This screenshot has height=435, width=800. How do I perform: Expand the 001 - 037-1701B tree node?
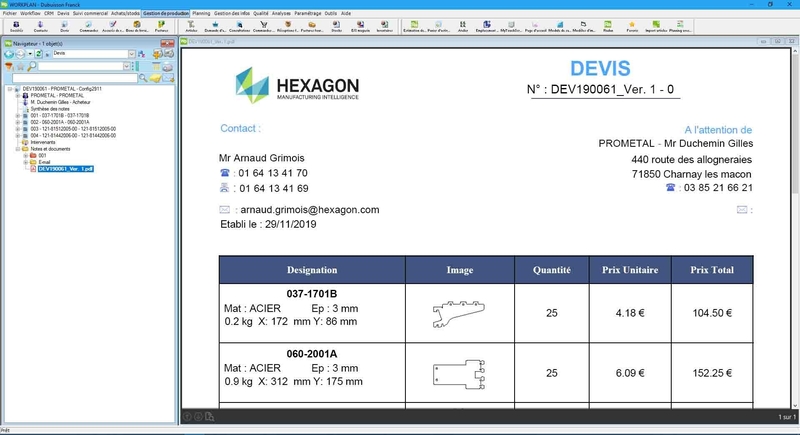coord(18,115)
